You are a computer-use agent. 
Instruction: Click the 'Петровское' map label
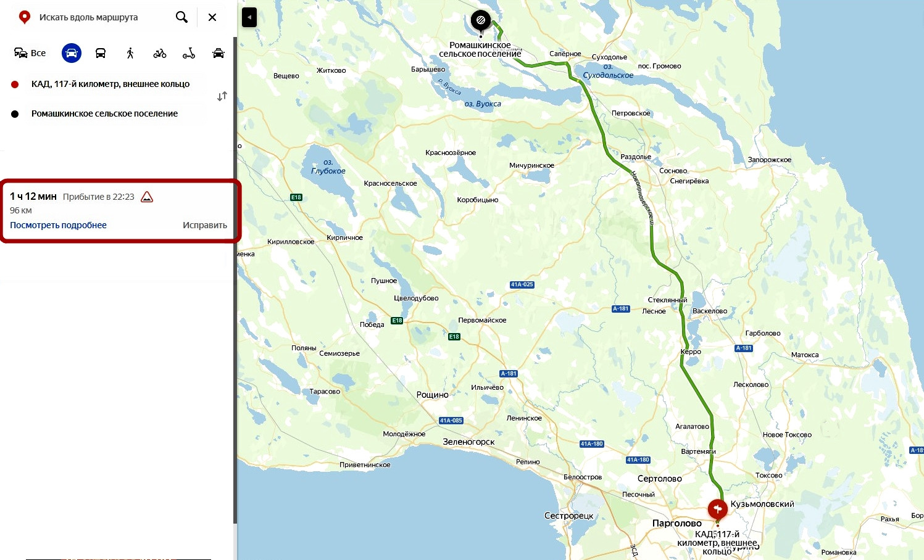[631, 113]
